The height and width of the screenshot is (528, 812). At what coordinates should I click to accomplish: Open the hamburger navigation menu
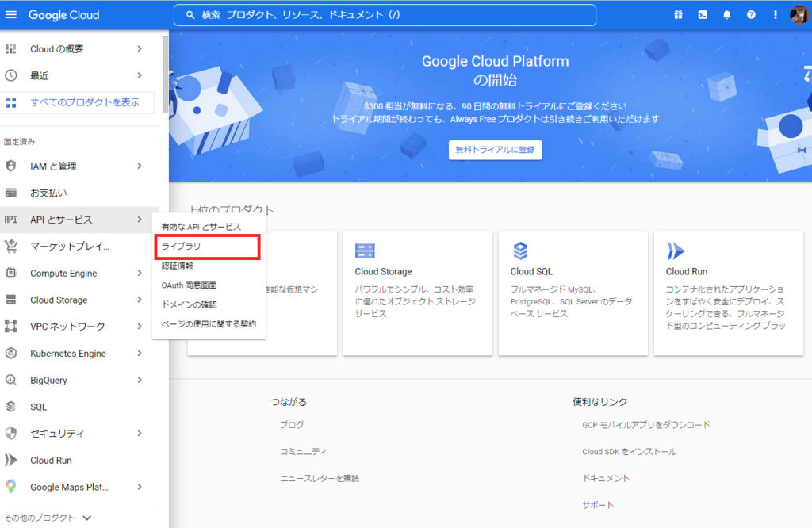click(x=11, y=15)
